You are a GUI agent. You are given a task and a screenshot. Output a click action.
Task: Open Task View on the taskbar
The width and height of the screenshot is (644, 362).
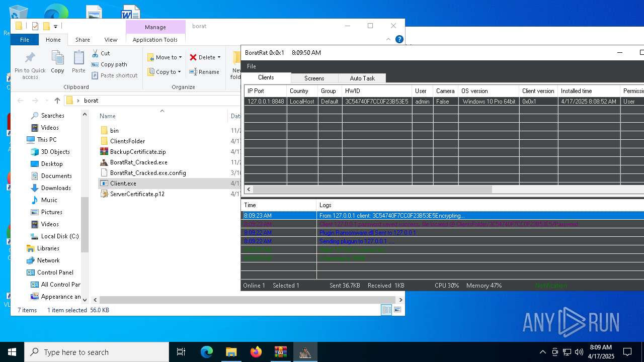(x=181, y=352)
